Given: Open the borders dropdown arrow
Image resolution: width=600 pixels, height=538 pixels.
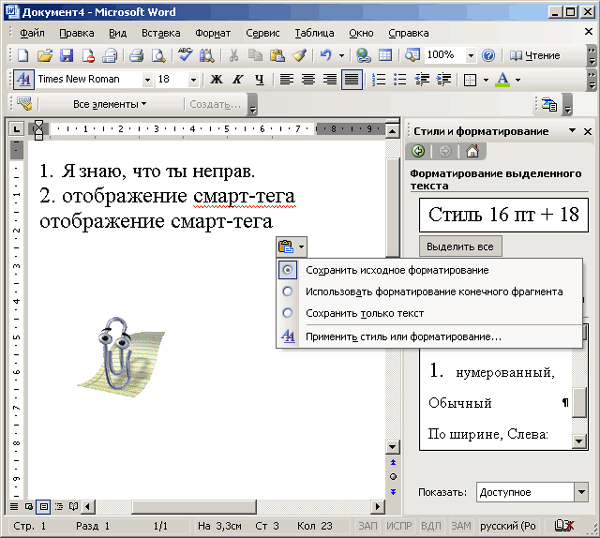Looking at the screenshot, I should (x=486, y=80).
